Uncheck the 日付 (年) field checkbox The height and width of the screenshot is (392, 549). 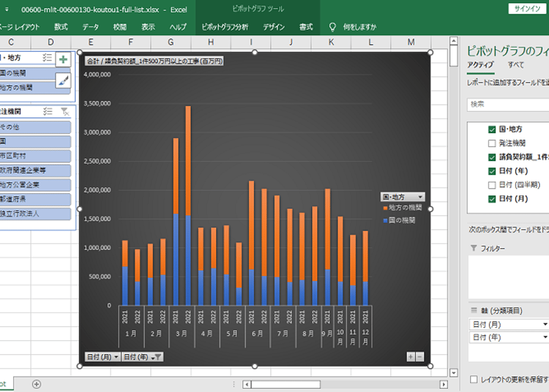click(491, 171)
